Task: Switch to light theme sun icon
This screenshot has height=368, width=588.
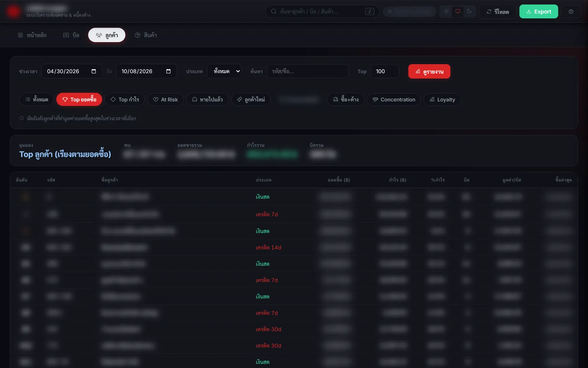Action: [x=446, y=11]
